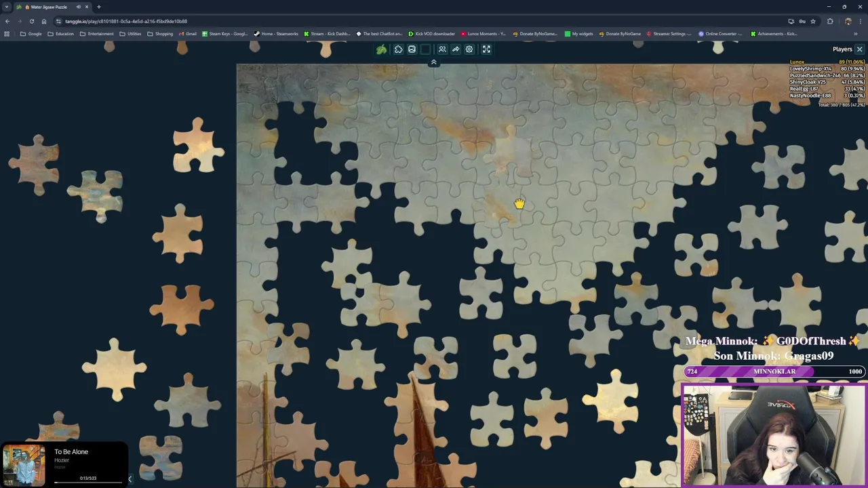Open the Entertainment bookmarks folder

point(96,34)
